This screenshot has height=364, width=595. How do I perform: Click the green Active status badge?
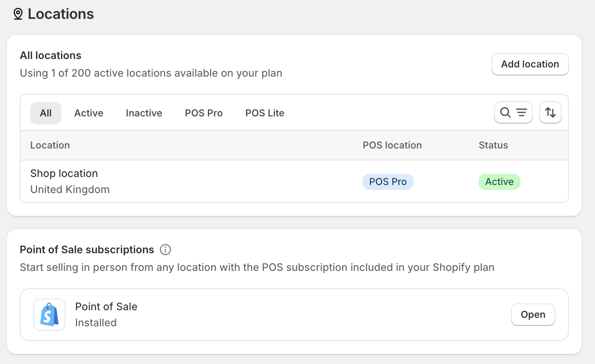[x=499, y=182]
